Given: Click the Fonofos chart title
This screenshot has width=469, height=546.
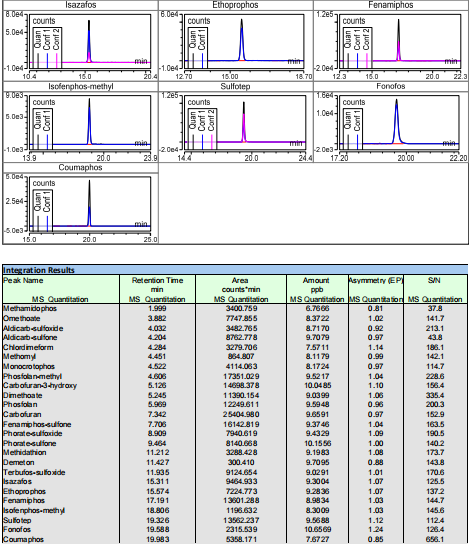Looking at the screenshot, I should pyautogui.click(x=391, y=86).
